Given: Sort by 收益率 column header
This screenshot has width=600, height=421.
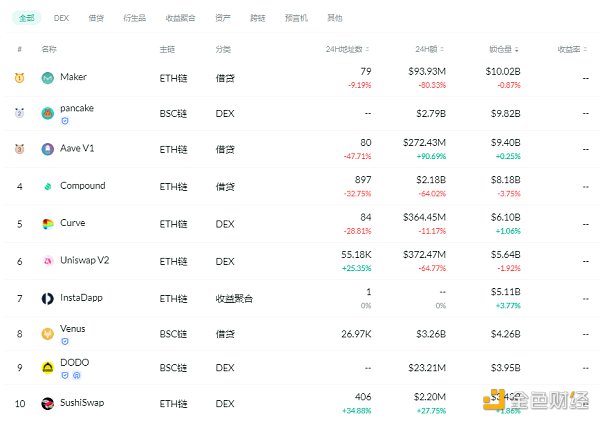Looking at the screenshot, I should pos(572,49).
